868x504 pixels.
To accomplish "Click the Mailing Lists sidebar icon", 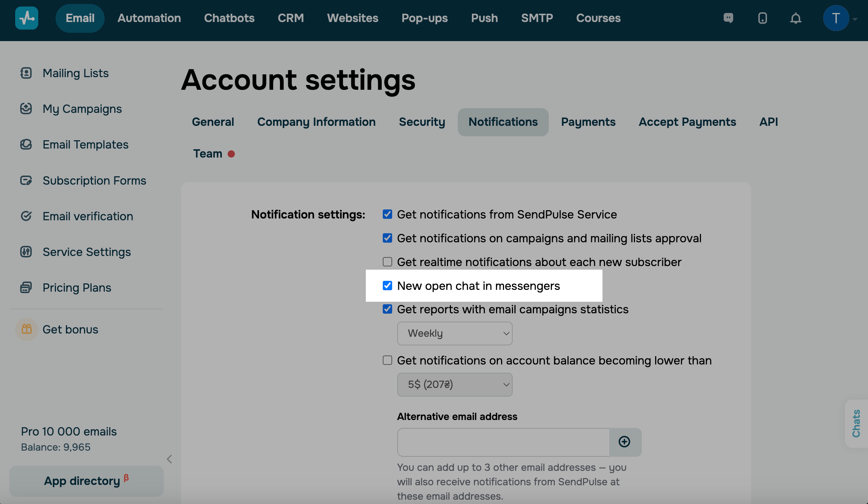I will click(26, 73).
